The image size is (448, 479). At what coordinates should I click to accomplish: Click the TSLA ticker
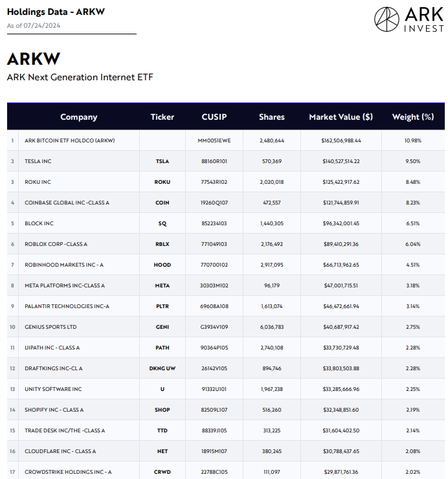point(162,161)
